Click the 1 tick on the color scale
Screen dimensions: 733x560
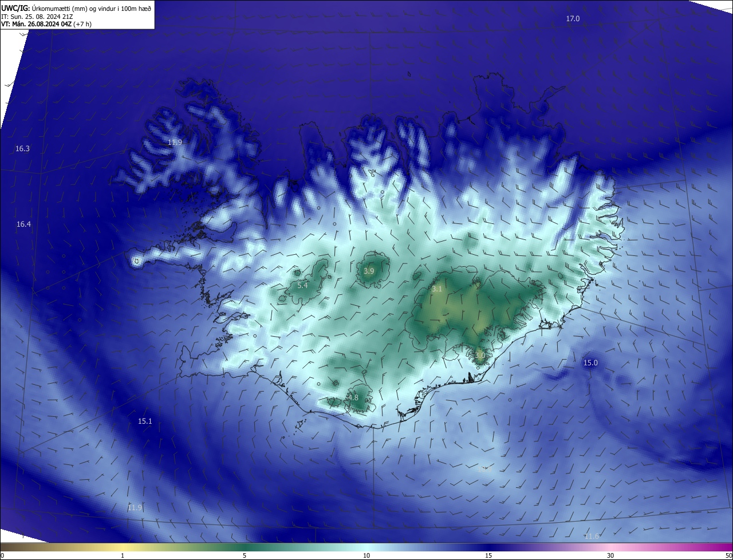click(x=123, y=556)
